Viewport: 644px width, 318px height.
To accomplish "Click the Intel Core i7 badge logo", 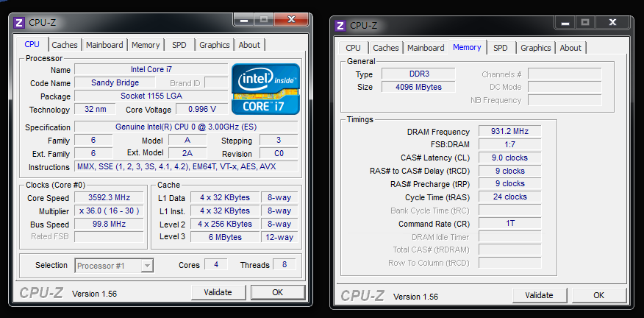I will pyautogui.click(x=265, y=89).
